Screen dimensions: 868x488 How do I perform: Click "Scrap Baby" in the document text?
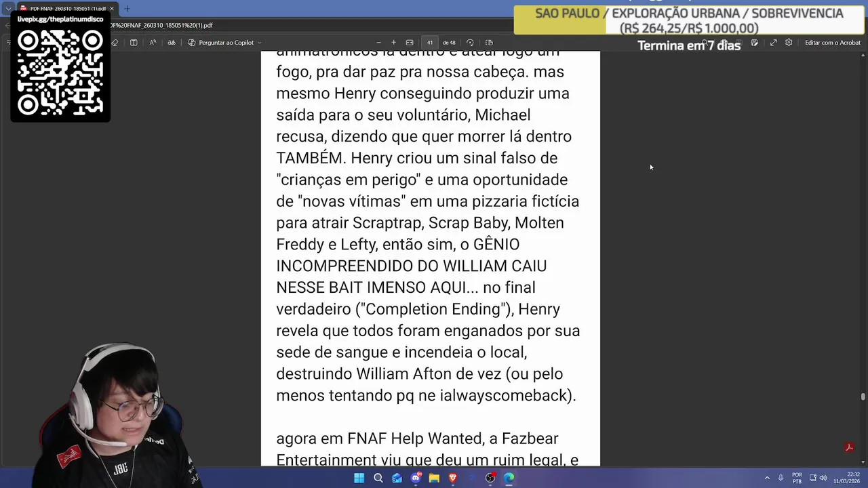pyautogui.click(x=468, y=223)
